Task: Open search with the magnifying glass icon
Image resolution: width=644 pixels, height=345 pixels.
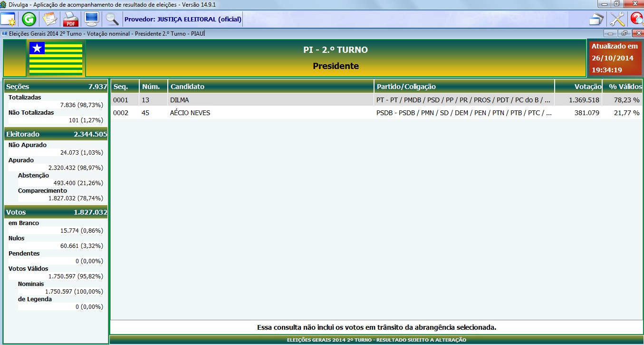Action: [x=112, y=20]
